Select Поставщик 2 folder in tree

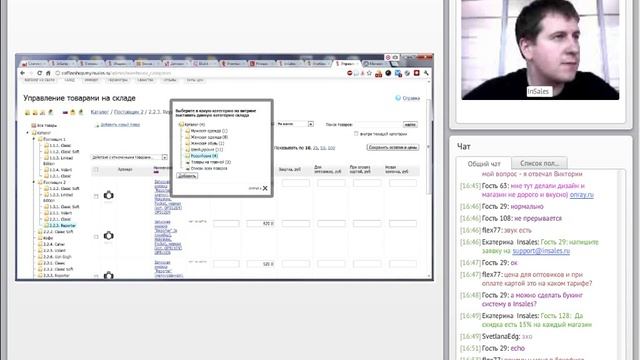click(54, 182)
